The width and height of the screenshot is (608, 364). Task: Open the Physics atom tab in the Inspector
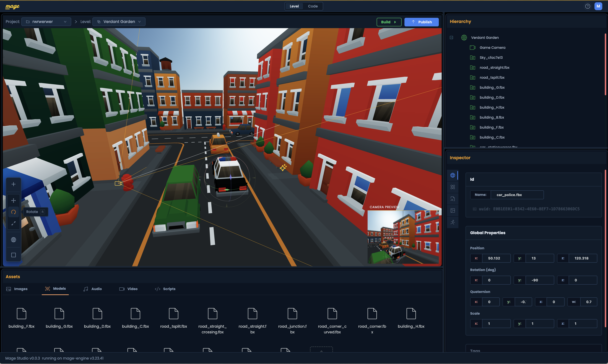tap(453, 187)
